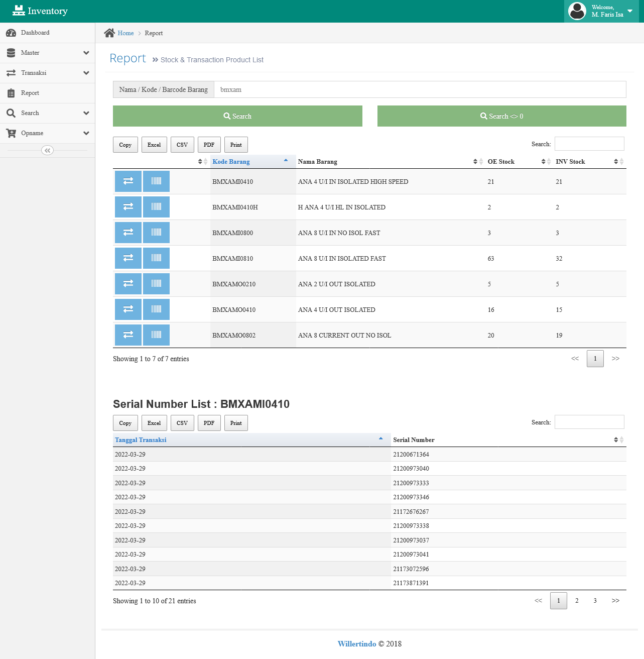Click the green Search button

click(237, 116)
